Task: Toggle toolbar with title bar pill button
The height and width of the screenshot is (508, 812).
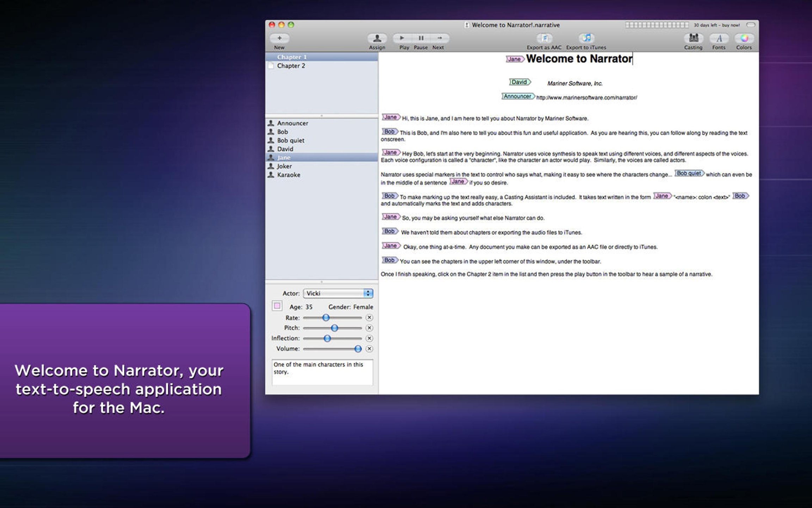Action: pos(751,25)
